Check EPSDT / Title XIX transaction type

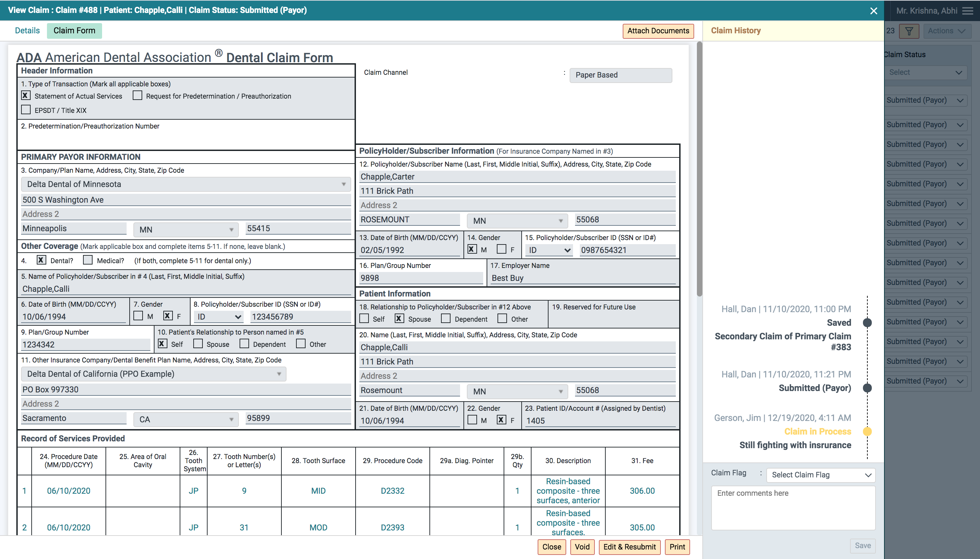[x=26, y=110]
